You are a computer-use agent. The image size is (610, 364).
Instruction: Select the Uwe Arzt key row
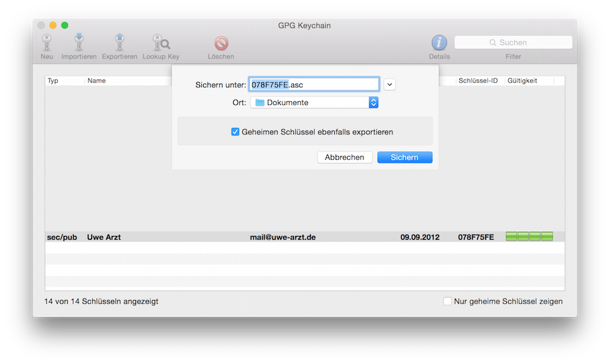point(305,237)
